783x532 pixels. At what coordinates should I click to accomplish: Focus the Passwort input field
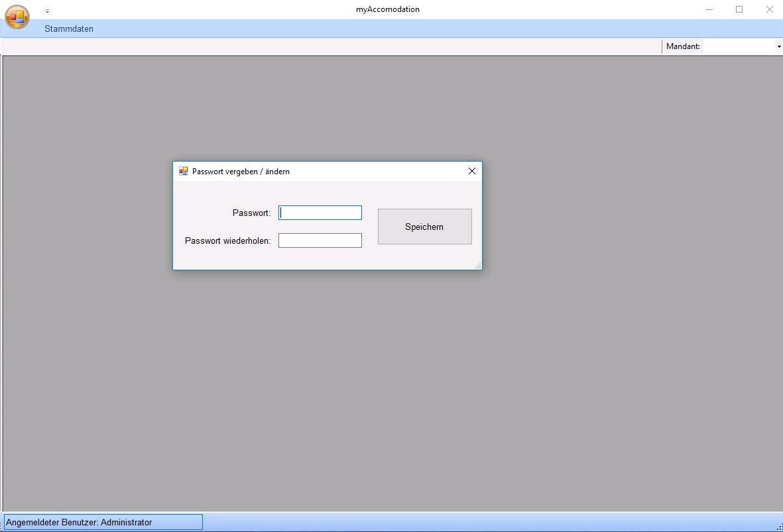coord(320,213)
